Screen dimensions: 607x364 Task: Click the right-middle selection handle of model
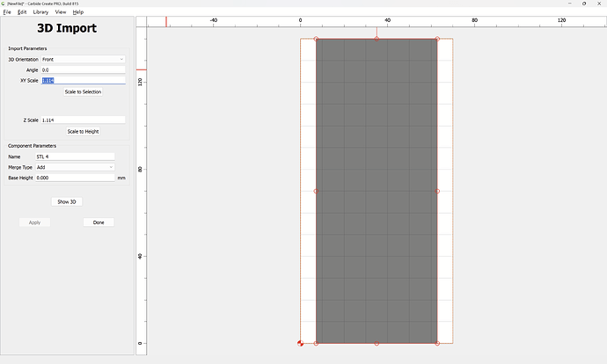click(437, 191)
